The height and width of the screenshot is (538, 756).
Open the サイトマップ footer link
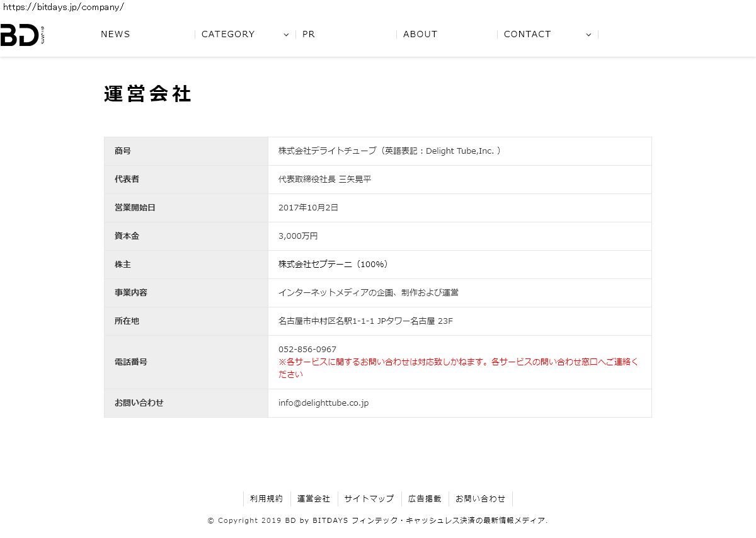click(x=369, y=499)
